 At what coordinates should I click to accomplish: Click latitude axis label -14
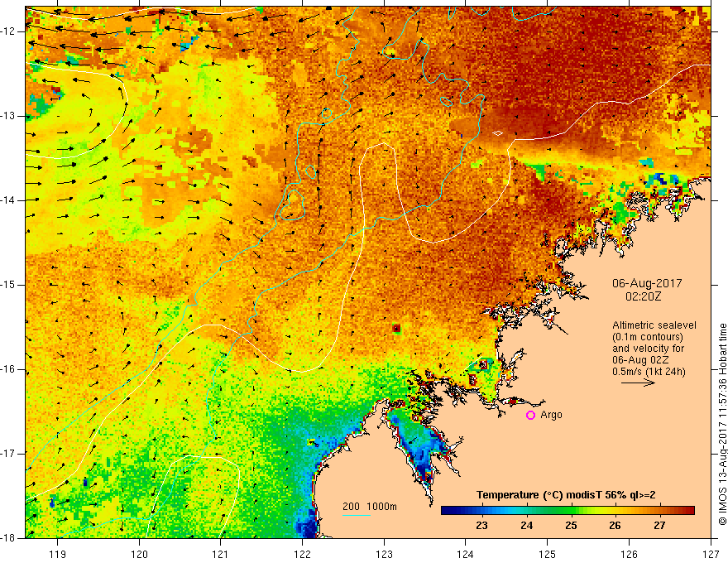coord(9,200)
